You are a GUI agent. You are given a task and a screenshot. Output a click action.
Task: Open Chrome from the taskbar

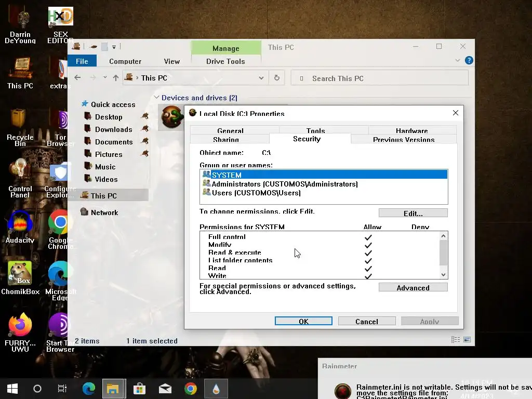click(190, 389)
